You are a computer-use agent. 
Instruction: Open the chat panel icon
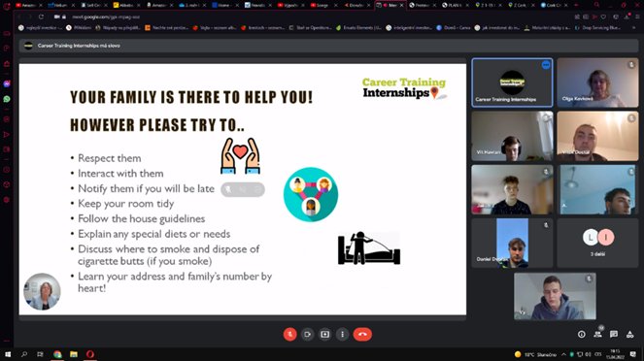tap(614, 335)
